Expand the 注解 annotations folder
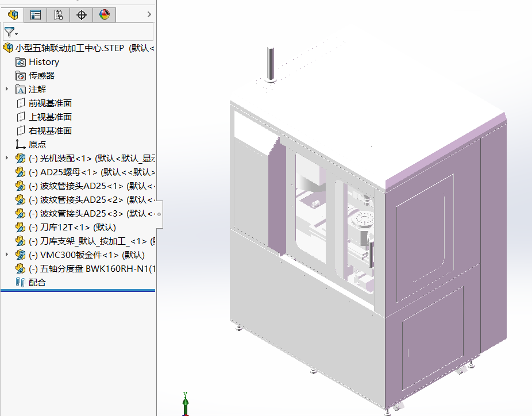Image resolution: width=532 pixels, height=416 pixels. coord(7,89)
